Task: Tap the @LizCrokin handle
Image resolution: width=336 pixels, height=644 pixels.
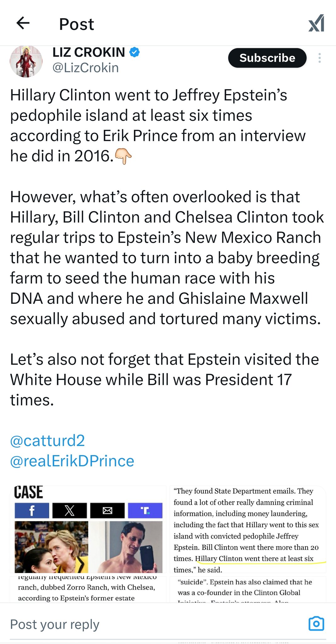Action: 85,68
